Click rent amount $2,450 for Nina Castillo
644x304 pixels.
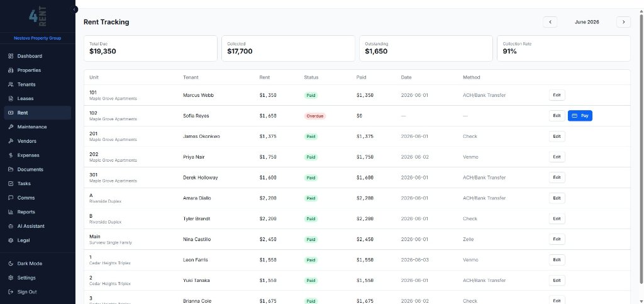(268, 239)
